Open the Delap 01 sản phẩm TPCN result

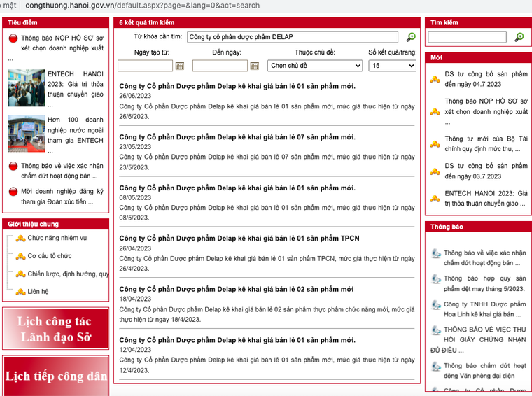click(239, 239)
